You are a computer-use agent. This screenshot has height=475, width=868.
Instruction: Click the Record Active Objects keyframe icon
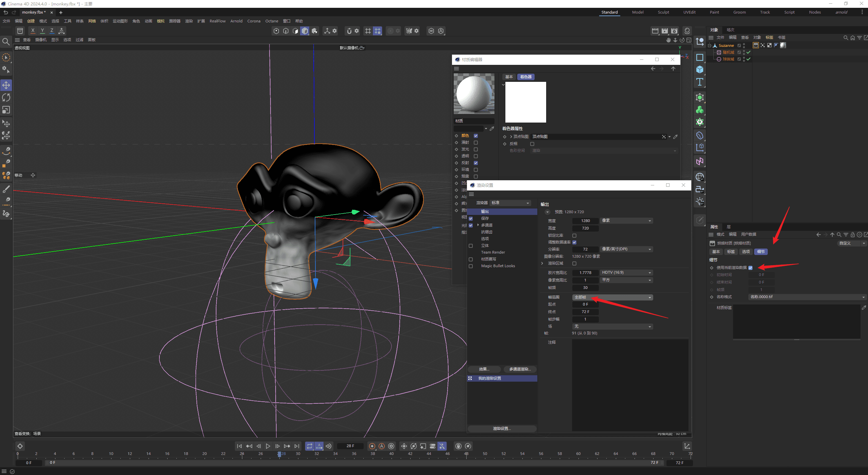pos(372,446)
